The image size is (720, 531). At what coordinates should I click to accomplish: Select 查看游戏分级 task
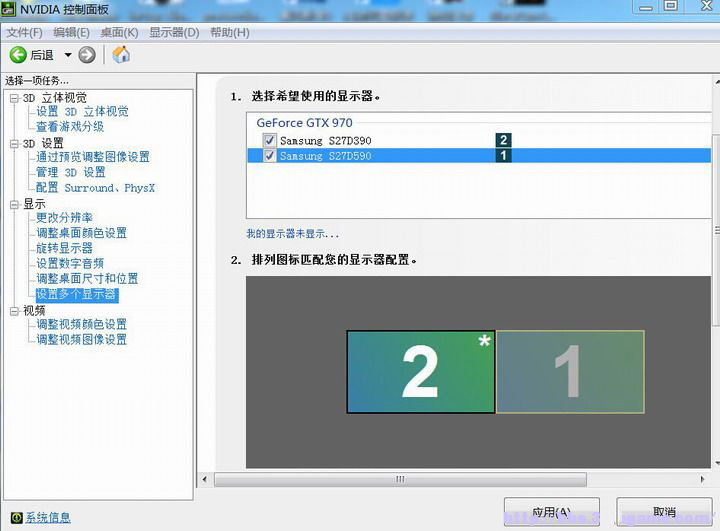point(70,127)
